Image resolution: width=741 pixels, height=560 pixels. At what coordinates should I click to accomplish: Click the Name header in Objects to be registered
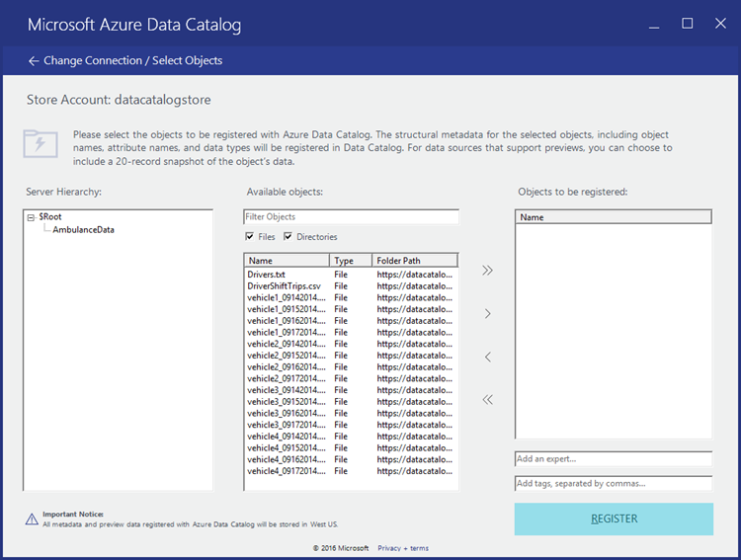[x=613, y=217]
